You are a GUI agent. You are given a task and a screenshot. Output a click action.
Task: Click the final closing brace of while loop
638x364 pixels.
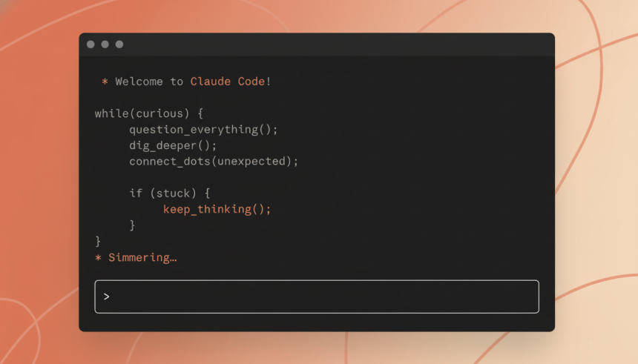(98, 241)
